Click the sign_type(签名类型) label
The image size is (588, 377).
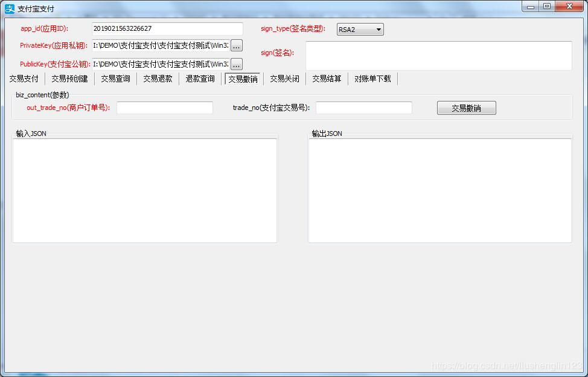[293, 28]
